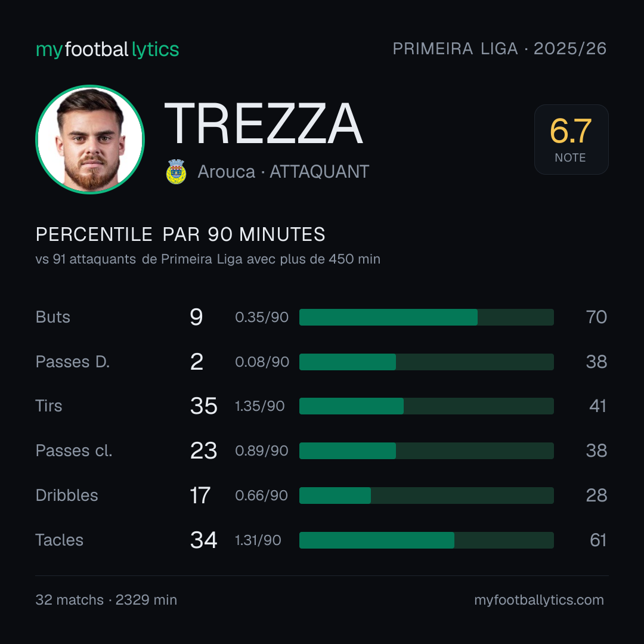Select the Buts stat label
Image resolution: width=644 pixels, height=644 pixels.
pos(53,317)
